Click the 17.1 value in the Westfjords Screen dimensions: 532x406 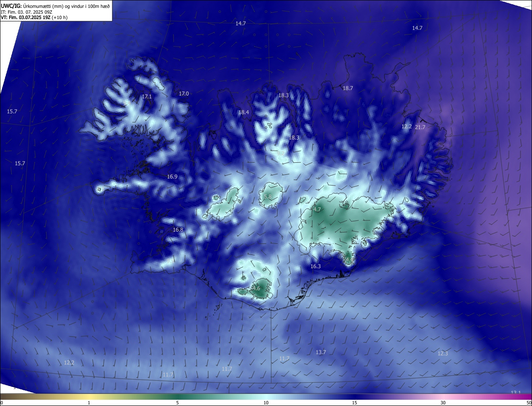[x=147, y=96]
